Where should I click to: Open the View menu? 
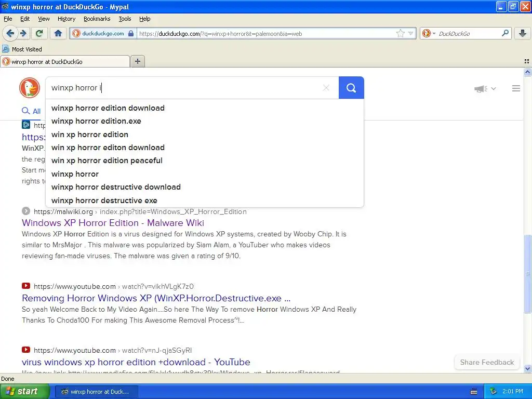tap(44, 19)
